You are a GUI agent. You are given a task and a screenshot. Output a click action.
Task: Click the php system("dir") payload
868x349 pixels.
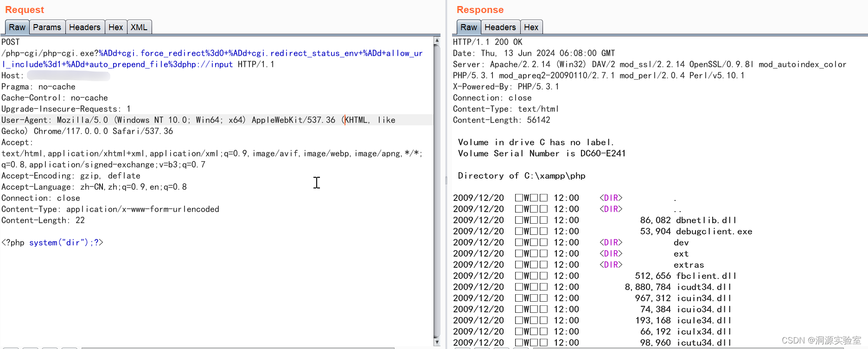pyautogui.click(x=52, y=243)
